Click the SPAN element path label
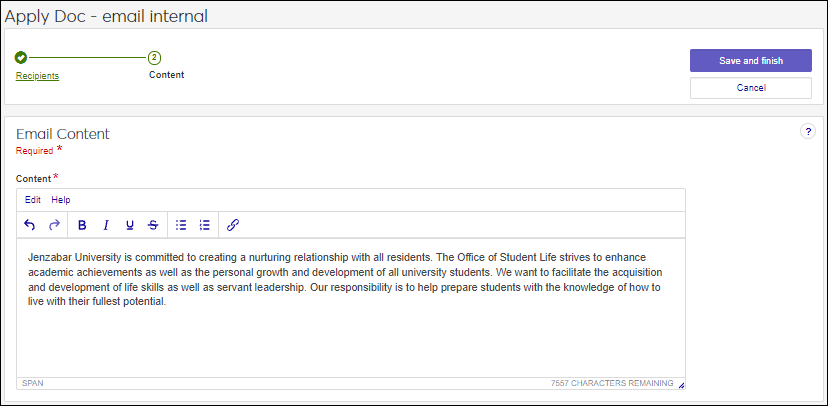 point(32,383)
